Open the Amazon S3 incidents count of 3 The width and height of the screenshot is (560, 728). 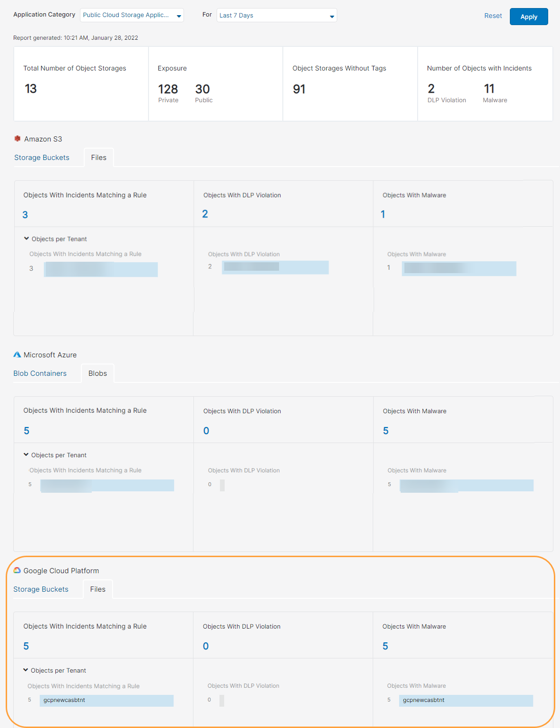(x=25, y=214)
